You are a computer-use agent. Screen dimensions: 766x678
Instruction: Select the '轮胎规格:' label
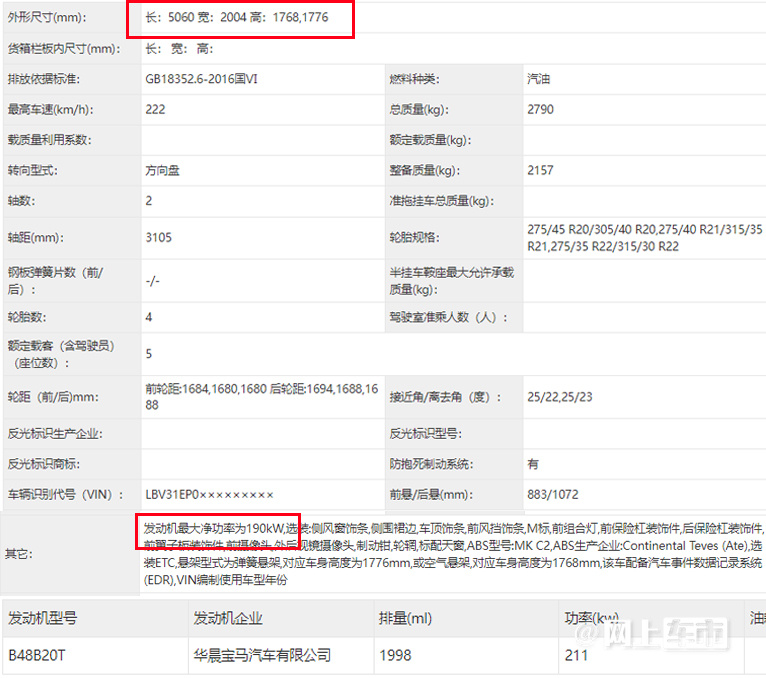coord(414,238)
